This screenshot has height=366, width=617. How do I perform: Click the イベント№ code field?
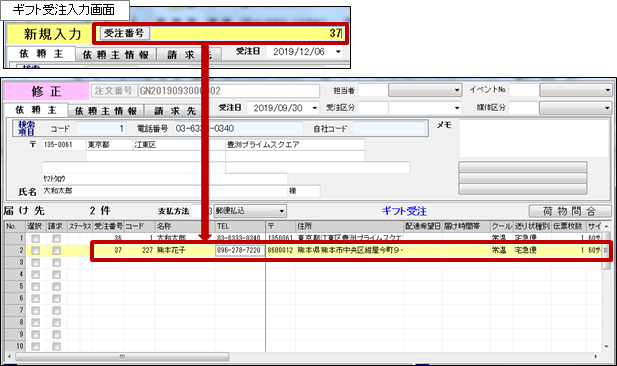(524, 91)
